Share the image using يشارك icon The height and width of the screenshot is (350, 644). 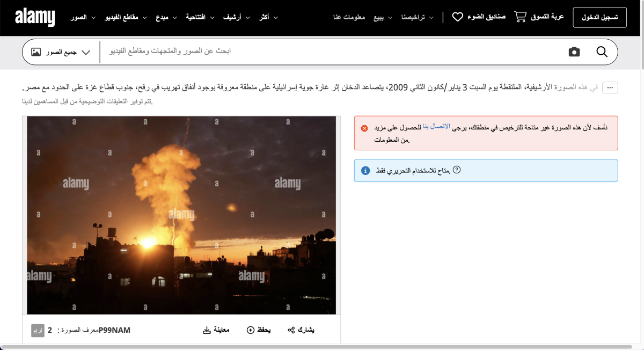pyautogui.click(x=291, y=330)
